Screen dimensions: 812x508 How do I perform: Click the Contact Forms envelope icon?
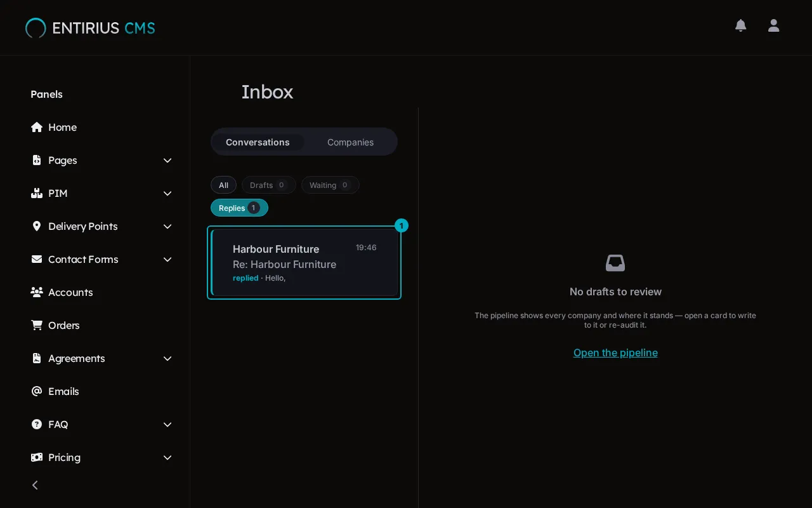coord(37,259)
